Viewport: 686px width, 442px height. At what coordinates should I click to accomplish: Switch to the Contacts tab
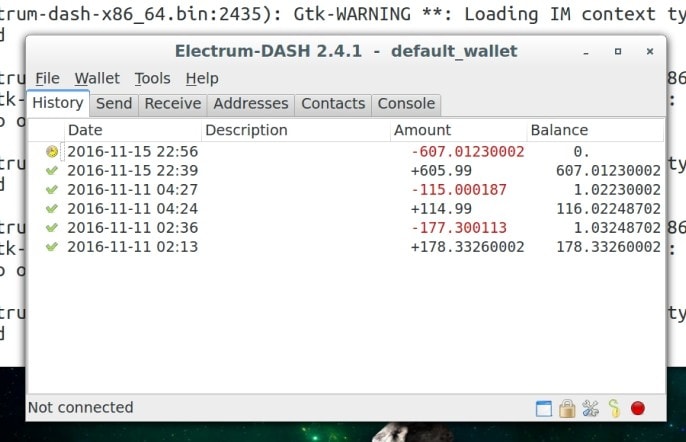tap(333, 104)
